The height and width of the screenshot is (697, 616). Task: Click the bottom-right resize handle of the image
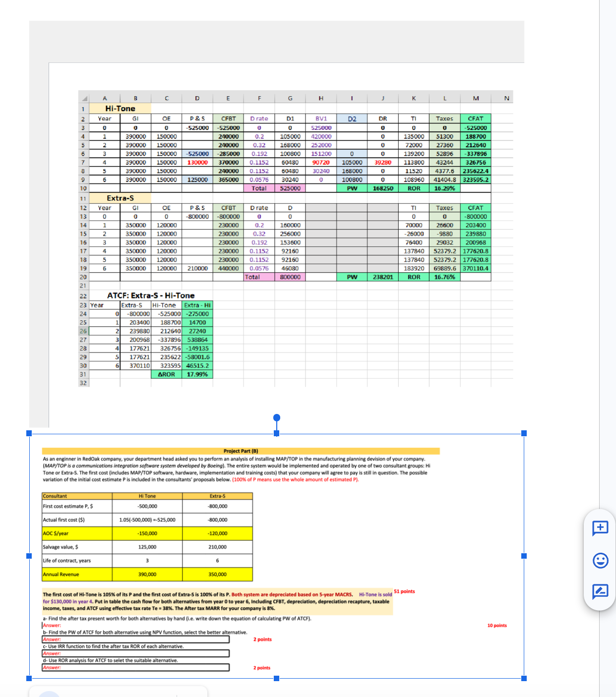524,679
